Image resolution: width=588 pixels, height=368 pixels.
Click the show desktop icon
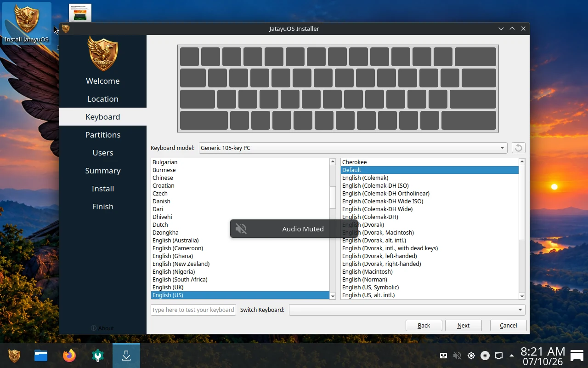pyautogui.click(x=577, y=356)
